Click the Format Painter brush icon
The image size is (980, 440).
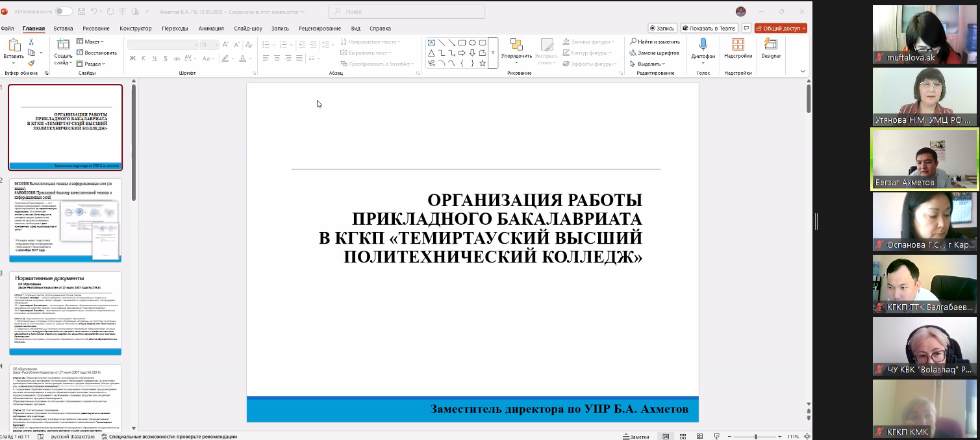[x=31, y=64]
